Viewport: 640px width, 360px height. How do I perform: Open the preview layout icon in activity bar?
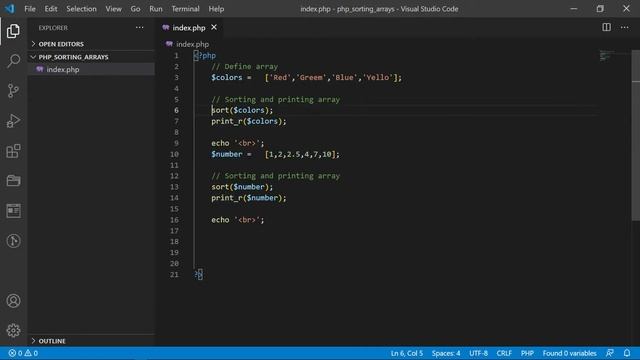click(x=13, y=211)
